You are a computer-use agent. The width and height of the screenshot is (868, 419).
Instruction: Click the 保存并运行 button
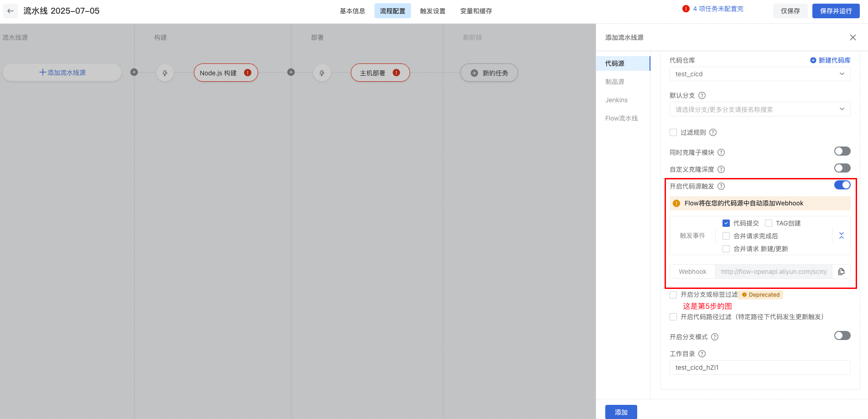tap(836, 11)
